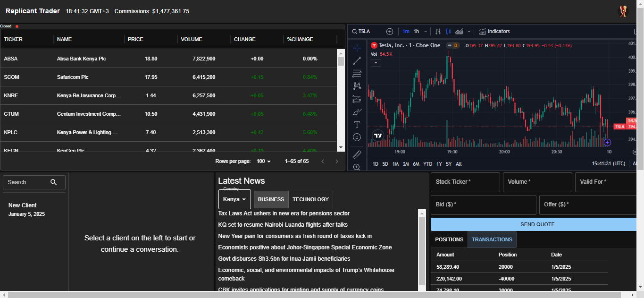644x298 pixels.
Task: Focus the Bid ($) input field
Action: (x=484, y=205)
